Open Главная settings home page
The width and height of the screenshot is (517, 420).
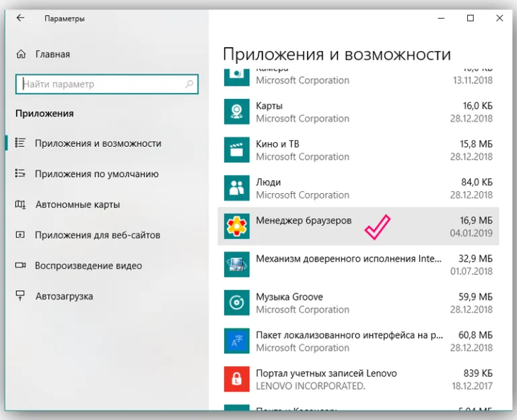click(53, 54)
